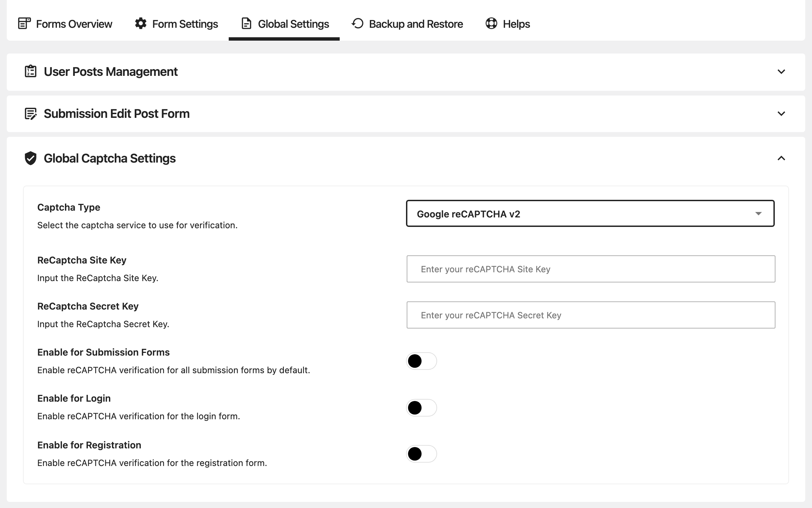Open the Forms Overview tab
812x508 pixels.
(x=65, y=24)
